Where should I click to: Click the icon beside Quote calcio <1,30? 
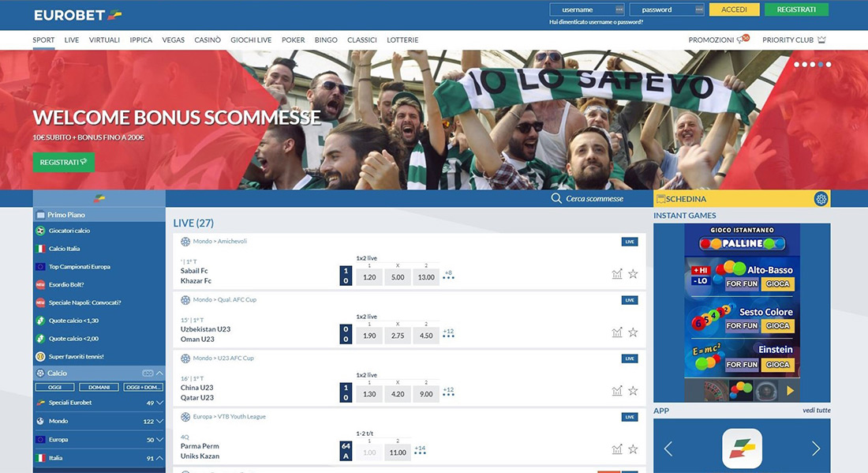click(x=40, y=321)
